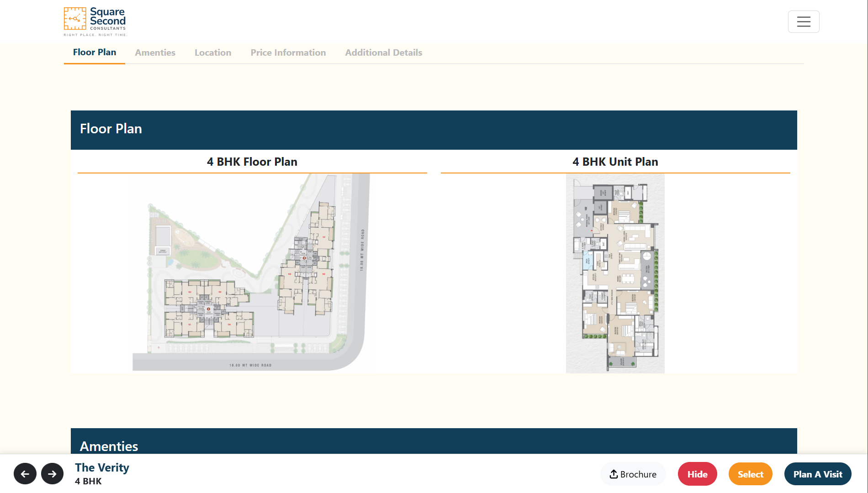Open the 4 BHK Floor Plan image
This screenshot has width=868, height=493.
click(252, 273)
